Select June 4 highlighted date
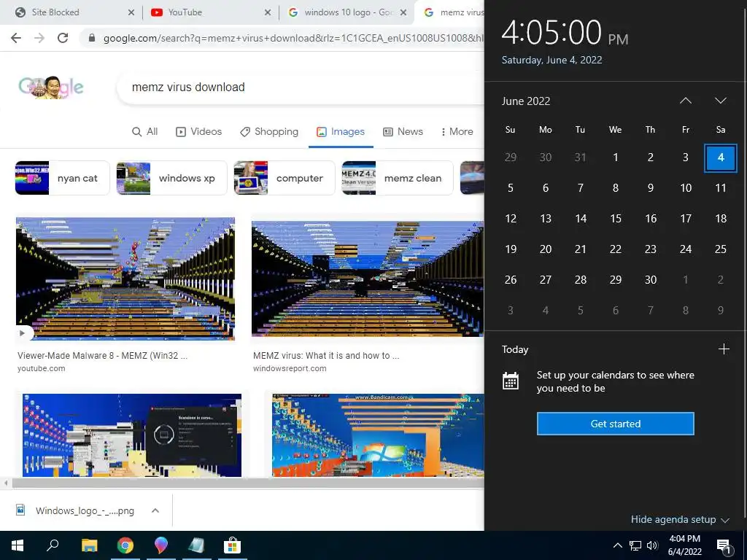747x560 pixels. click(720, 157)
